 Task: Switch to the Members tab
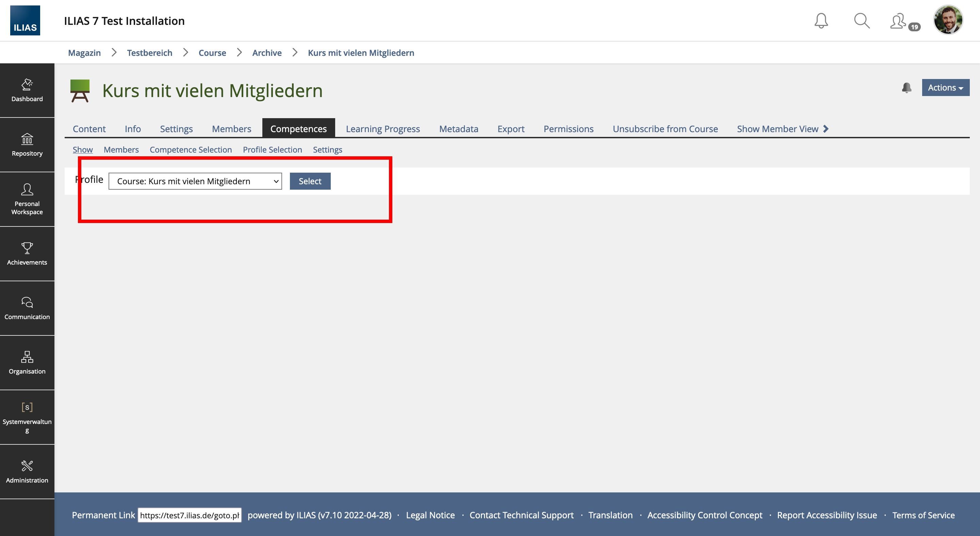click(x=231, y=129)
